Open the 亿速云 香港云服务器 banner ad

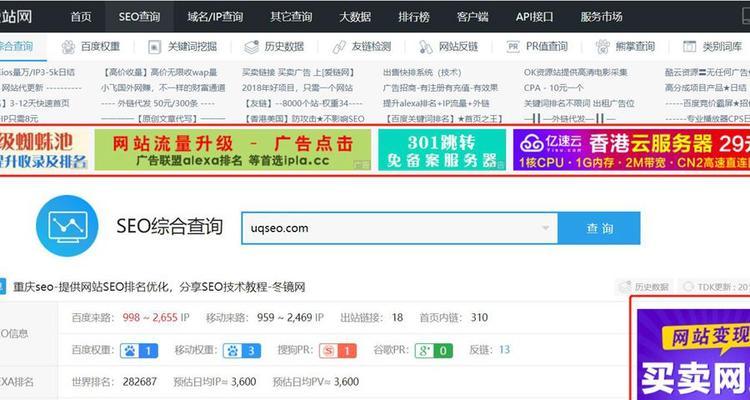(631, 149)
